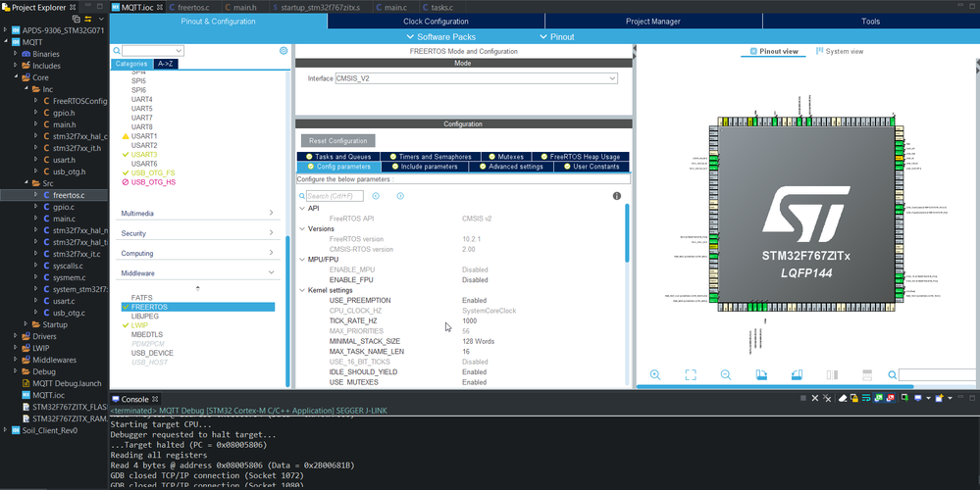Select Advanced settings tab

[x=511, y=167]
